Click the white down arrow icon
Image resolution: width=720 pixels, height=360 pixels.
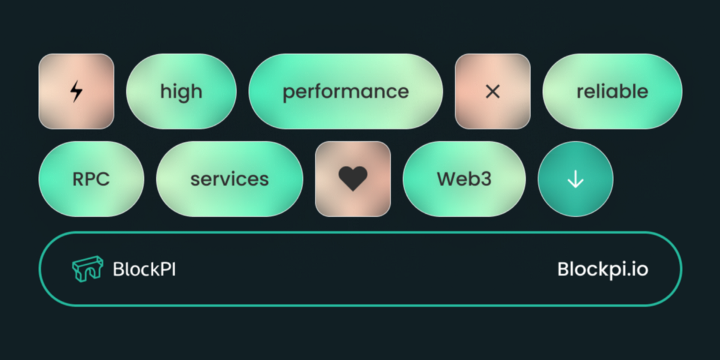click(x=575, y=179)
